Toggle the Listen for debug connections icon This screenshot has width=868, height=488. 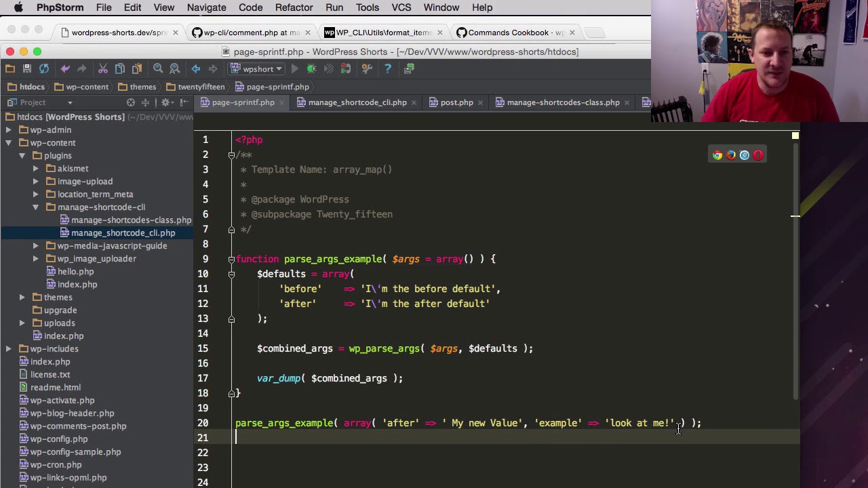pos(346,68)
